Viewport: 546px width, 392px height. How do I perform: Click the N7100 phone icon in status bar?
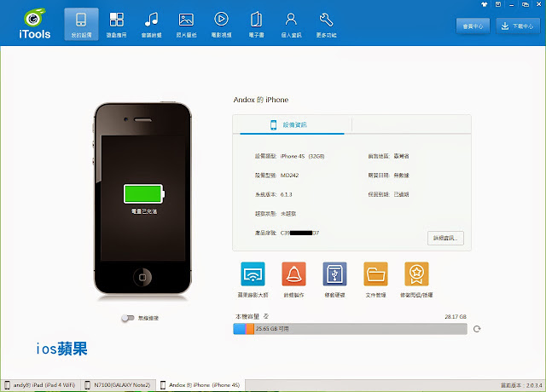tap(88, 385)
